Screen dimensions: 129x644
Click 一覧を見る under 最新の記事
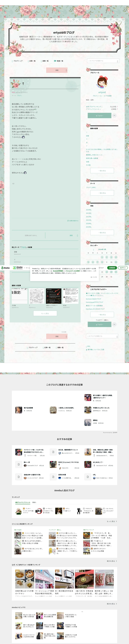[102, 171]
